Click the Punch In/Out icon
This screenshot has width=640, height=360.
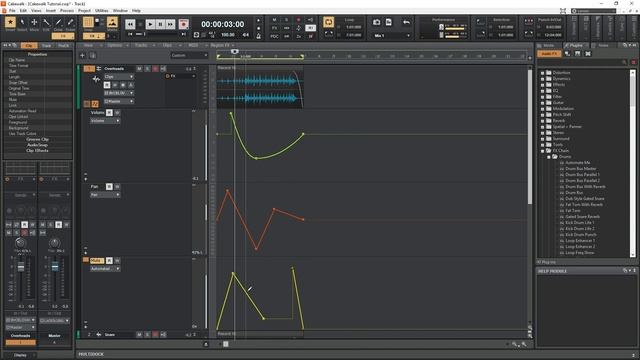pyautogui.click(x=529, y=21)
